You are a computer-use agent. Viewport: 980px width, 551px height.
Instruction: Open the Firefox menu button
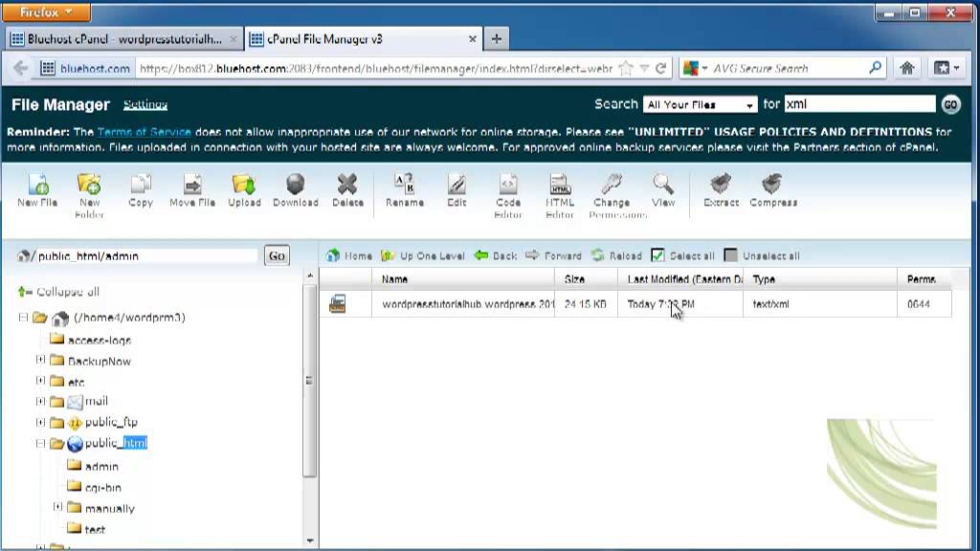click(46, 11)
